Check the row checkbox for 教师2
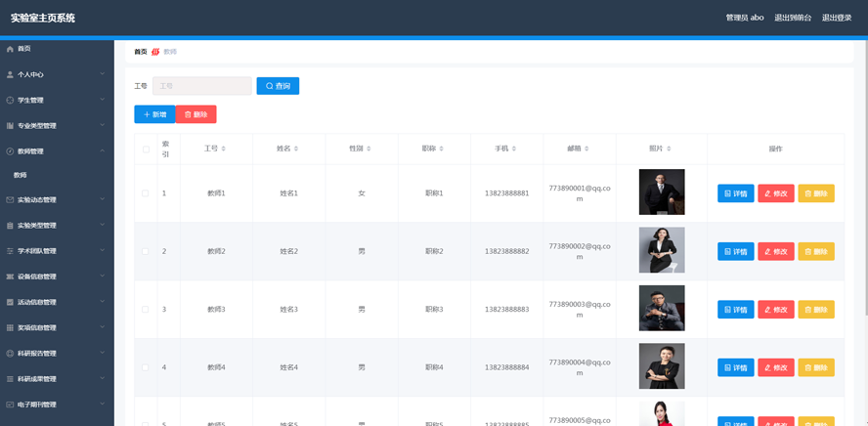The height and width of the screenshot is (426, 868). [145, 251]
